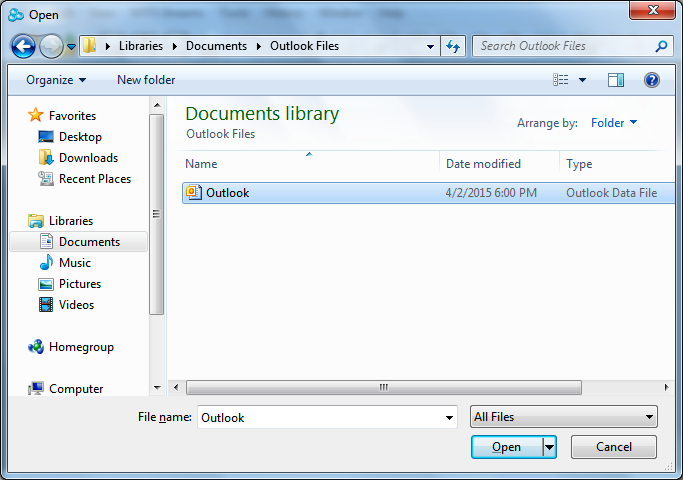This screenshot has width=683, height=480.
Task: Click the Videos filmstrip icon
Action: (46, 304)
